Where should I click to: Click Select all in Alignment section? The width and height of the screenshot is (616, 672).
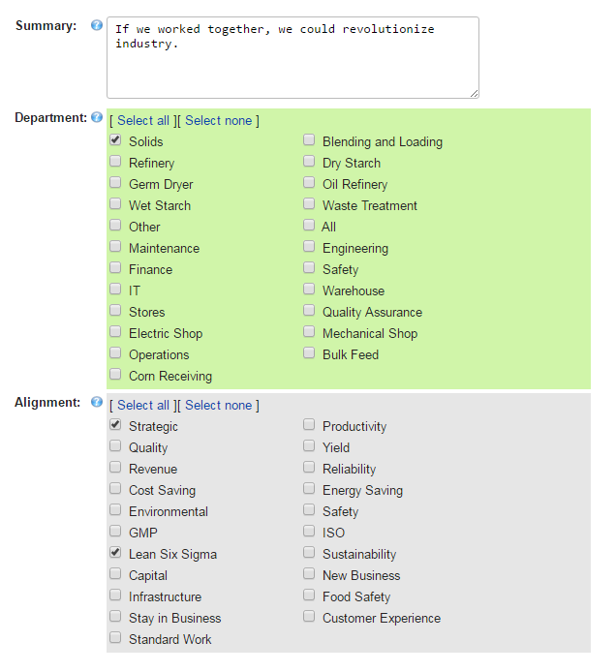tap(143, 406)
